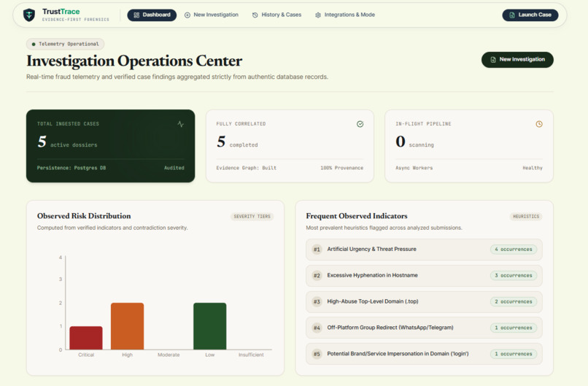Click 1 occurrences badge in Impersonation row
This screenshot has height=386, width=588.
click(514, 354)
